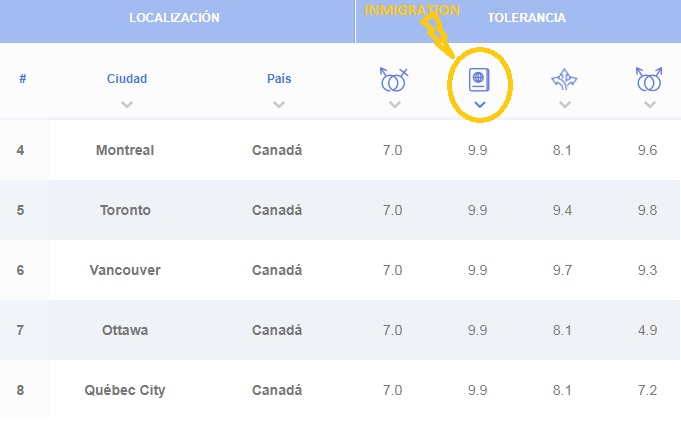Select the Ottawa city name

[x=125, y=330]
